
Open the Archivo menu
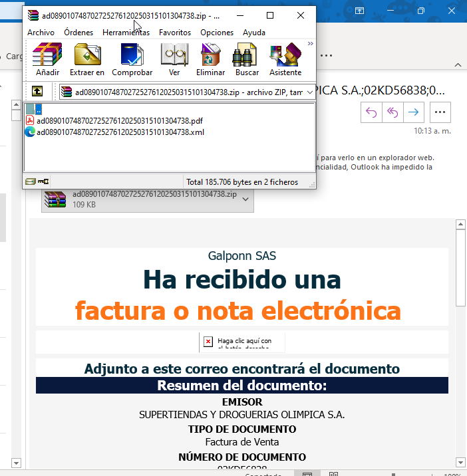coord(41,33)
